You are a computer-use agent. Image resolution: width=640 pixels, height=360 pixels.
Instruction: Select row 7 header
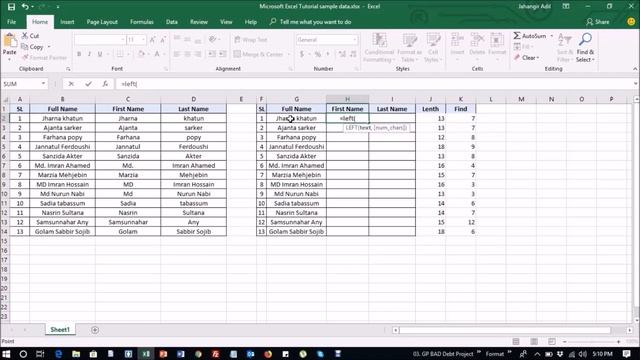4,165
